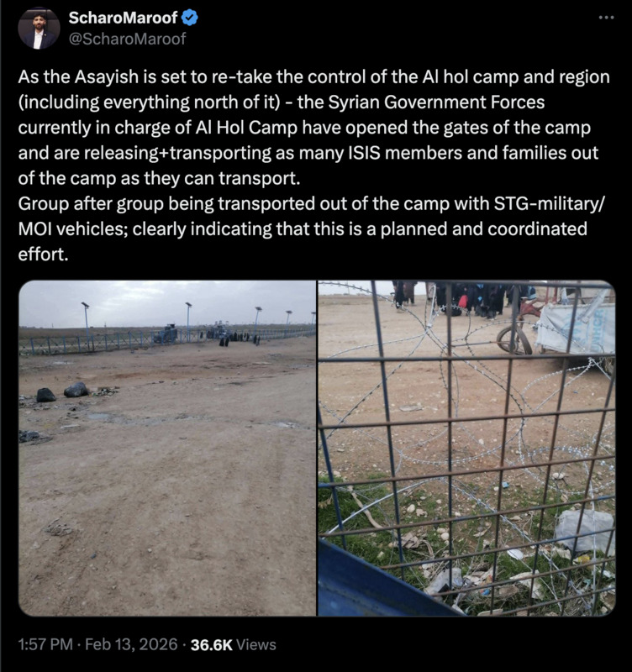Click the bicycle wheel in right photo
The height and width of the screenshot is (672, 632).
tap(514, 339)
